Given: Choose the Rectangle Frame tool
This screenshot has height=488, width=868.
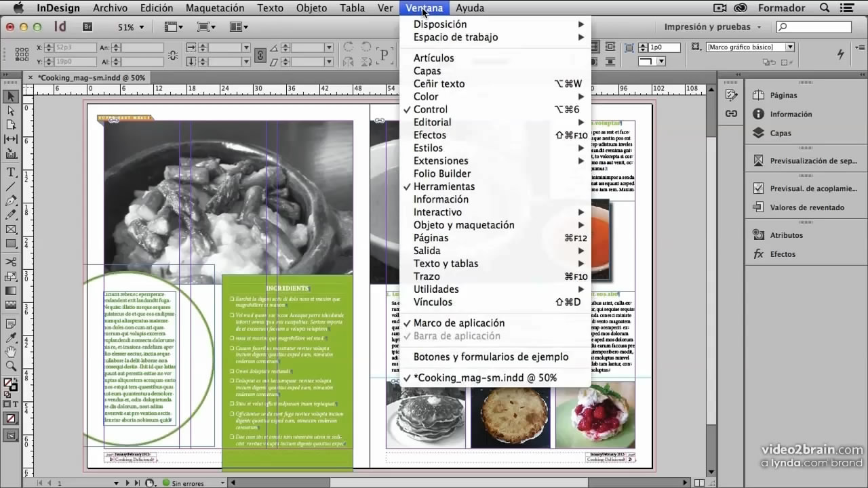Looking at the screenshot, I should 11,230.
